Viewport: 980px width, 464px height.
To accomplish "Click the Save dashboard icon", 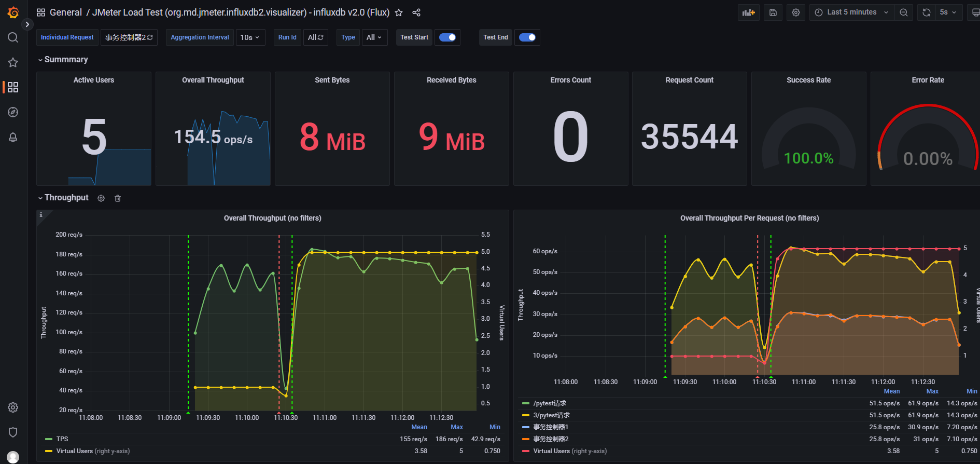I will [773, 12].
